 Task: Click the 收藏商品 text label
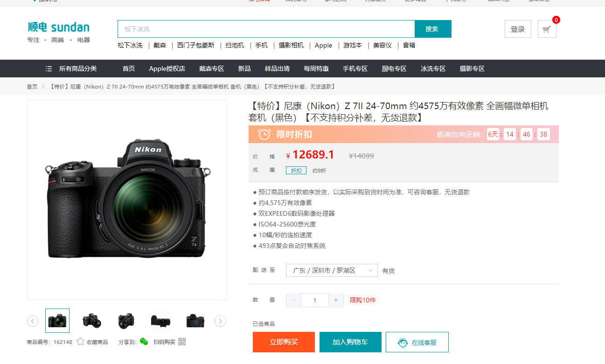97,342
